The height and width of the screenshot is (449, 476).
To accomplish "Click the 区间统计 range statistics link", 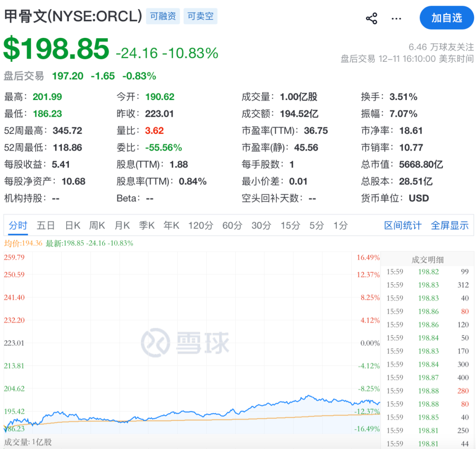I will tap(402, 225).
